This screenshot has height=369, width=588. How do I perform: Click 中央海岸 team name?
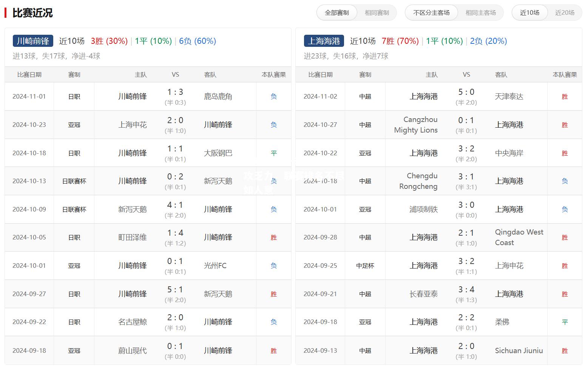pos(509,153)
